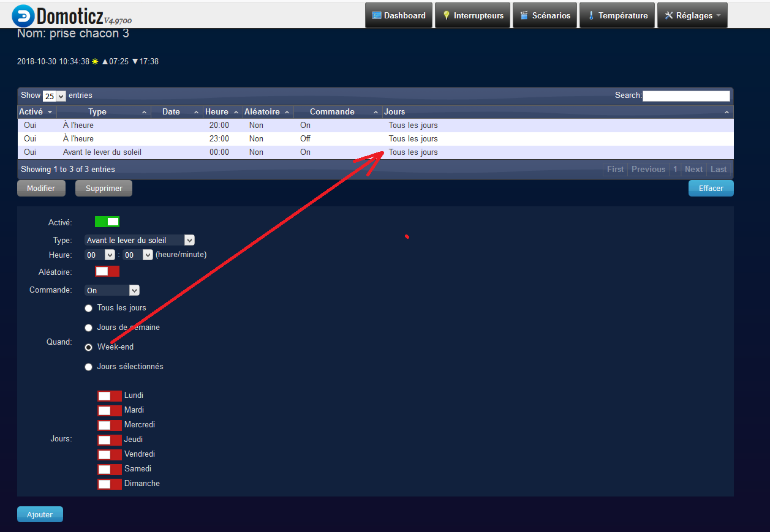Image resolution: width=770 pixels, height=532 pixels.
Task: Expand the Réglages dropdown menu
Action: pyautogui.click(x=692, y=16)
